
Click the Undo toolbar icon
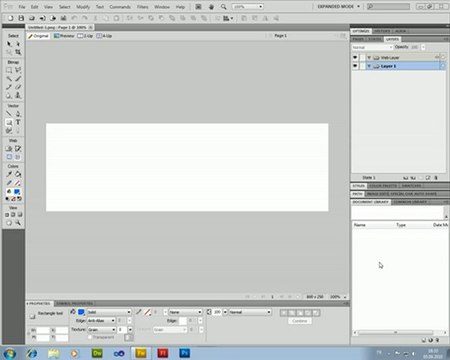[x=74, y=18]
